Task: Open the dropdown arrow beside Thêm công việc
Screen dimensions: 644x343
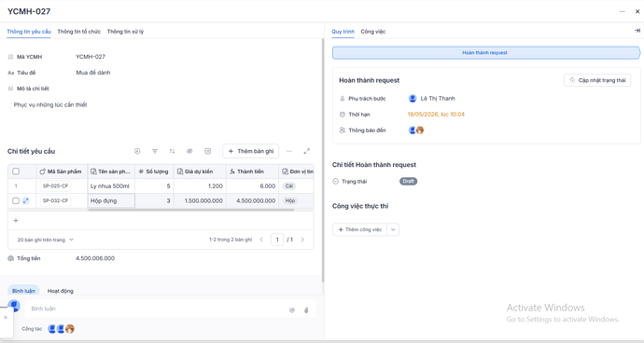Action: (x=393, y=230)
